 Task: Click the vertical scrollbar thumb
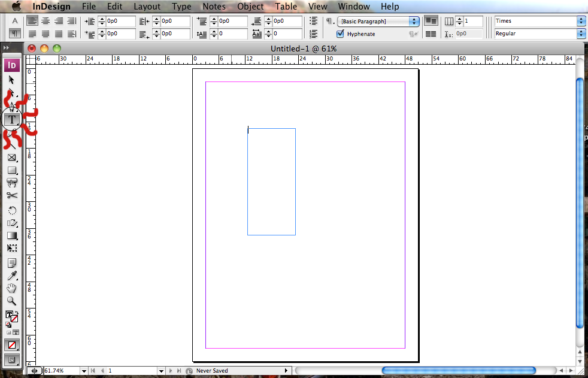[580, 202]
